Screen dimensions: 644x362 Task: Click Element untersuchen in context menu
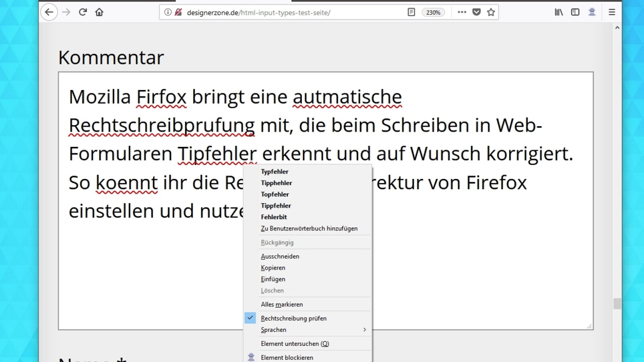pos(295,343)
